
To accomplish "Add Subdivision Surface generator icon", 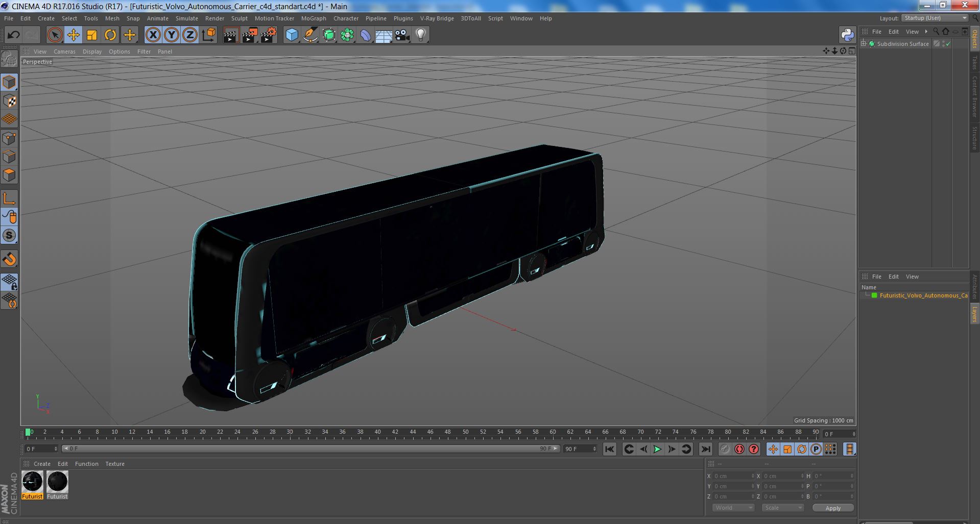I will [329, 35].
